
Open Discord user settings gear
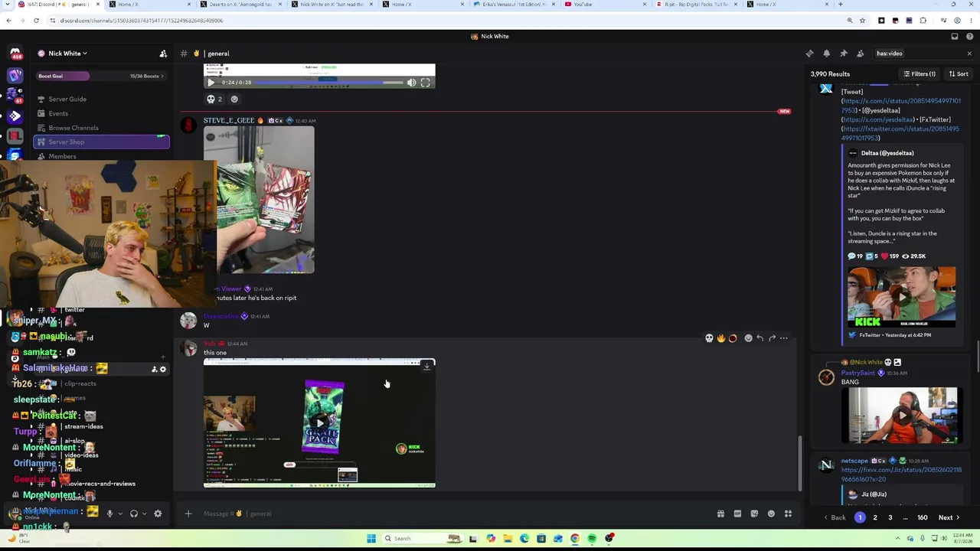pyautogui.click(x=158, y=514)
